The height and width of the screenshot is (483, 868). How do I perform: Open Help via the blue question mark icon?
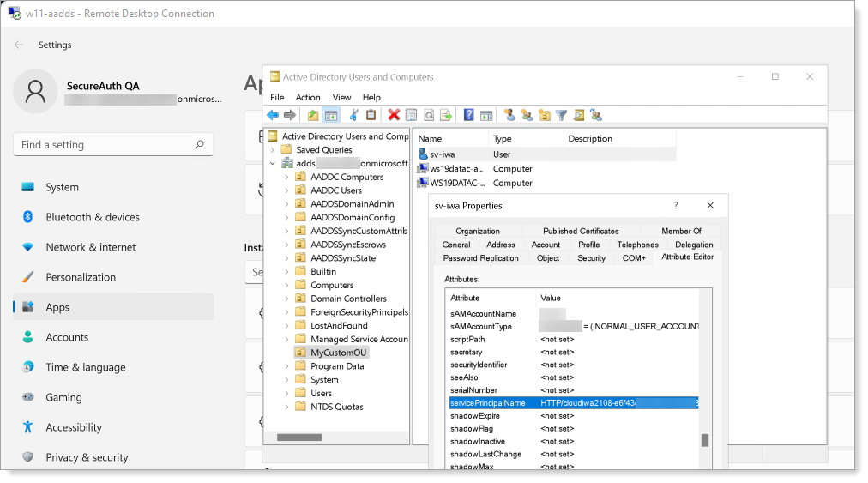[x=468, y=115]
